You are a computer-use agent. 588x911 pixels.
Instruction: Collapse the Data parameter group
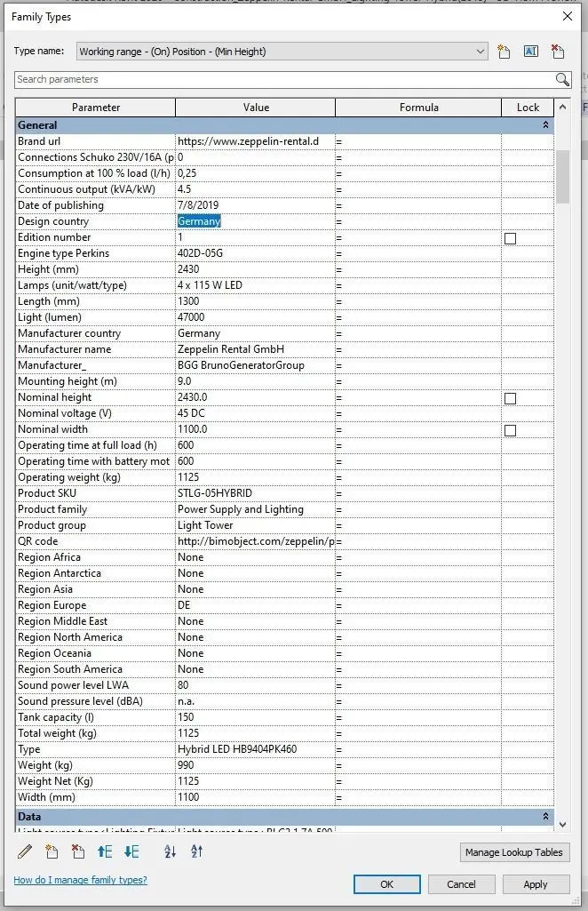pos(545,816)
